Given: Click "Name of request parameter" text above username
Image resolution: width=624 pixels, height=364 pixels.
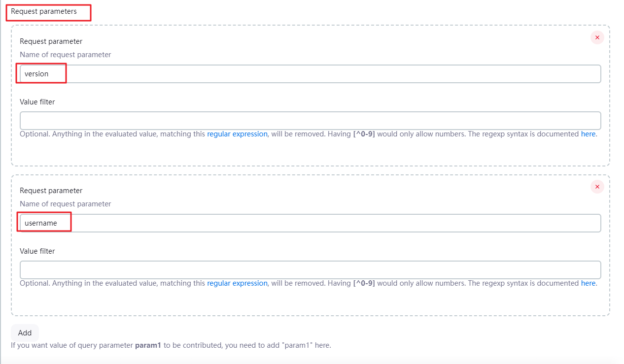Looking at the screenshot, I should (x=65, y=204).
